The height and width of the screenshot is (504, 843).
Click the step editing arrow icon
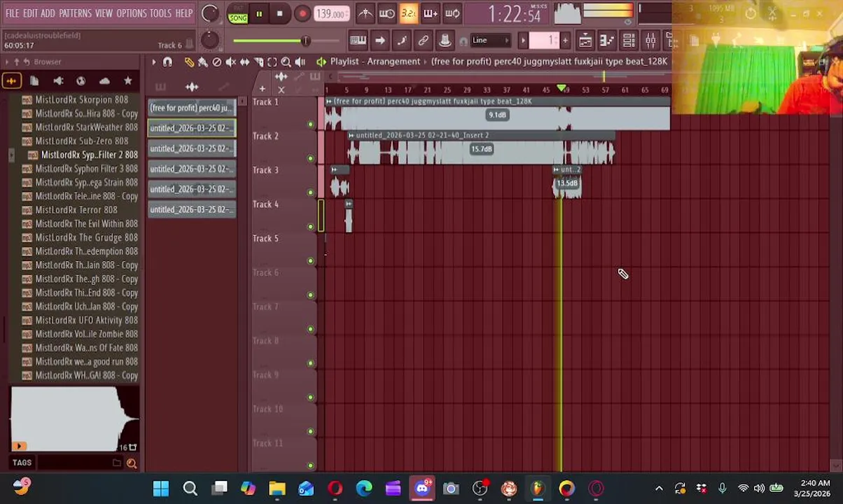379,40
